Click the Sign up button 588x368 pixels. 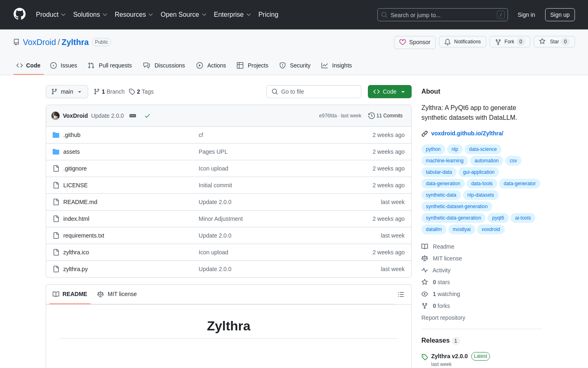click(560, 15)
